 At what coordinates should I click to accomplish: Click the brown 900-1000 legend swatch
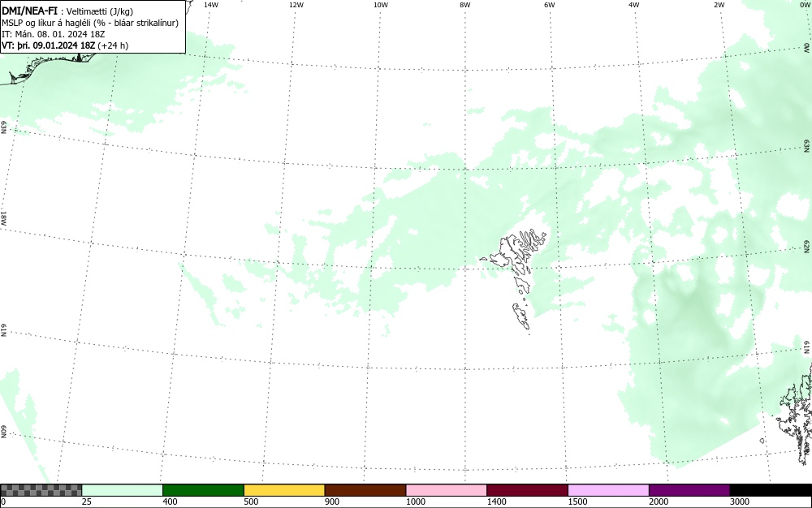365,490
